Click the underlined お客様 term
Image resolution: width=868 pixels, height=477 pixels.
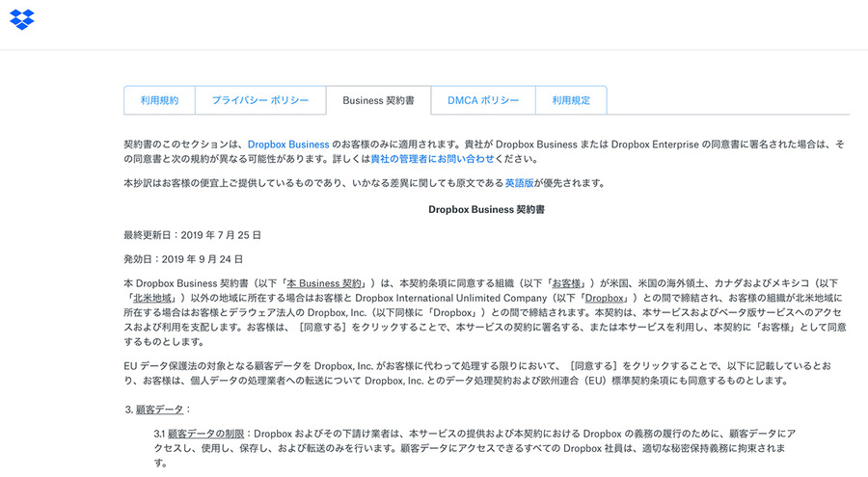click(x=566, y=283)
